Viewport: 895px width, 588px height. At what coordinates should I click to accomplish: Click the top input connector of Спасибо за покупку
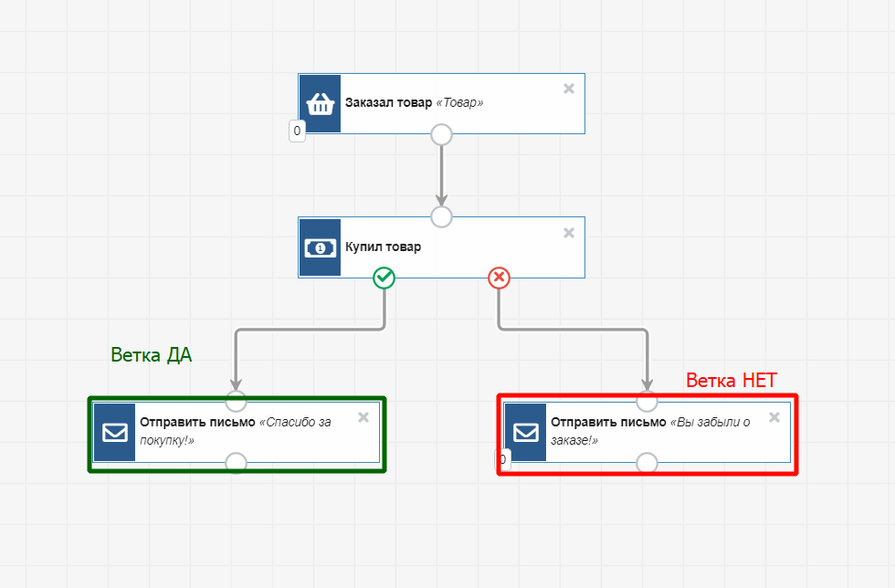(236, 401)
